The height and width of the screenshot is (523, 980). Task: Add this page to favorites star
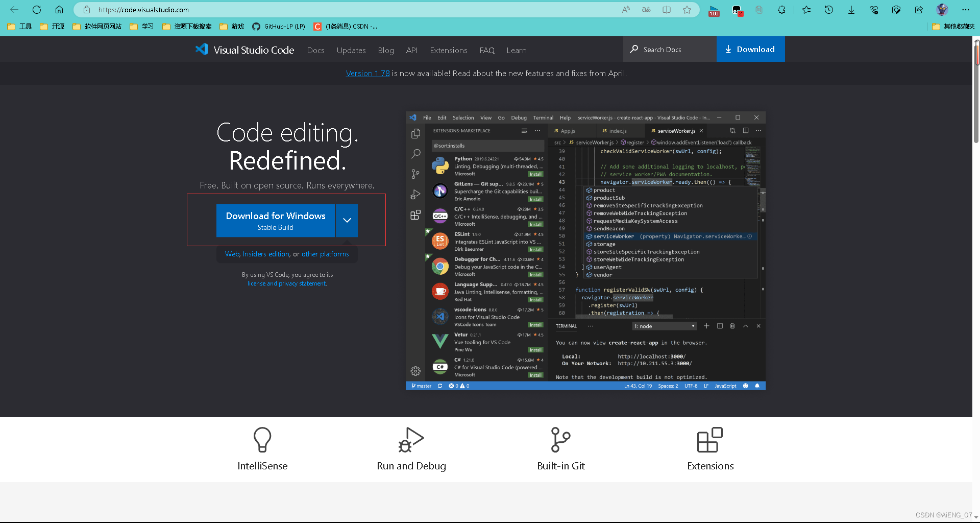(687, 10)
